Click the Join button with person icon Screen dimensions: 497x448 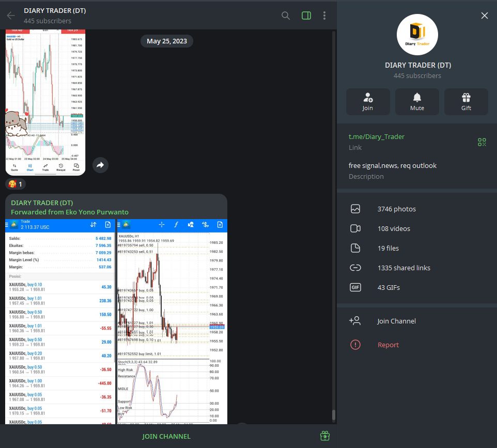click(x=368, y=102)
